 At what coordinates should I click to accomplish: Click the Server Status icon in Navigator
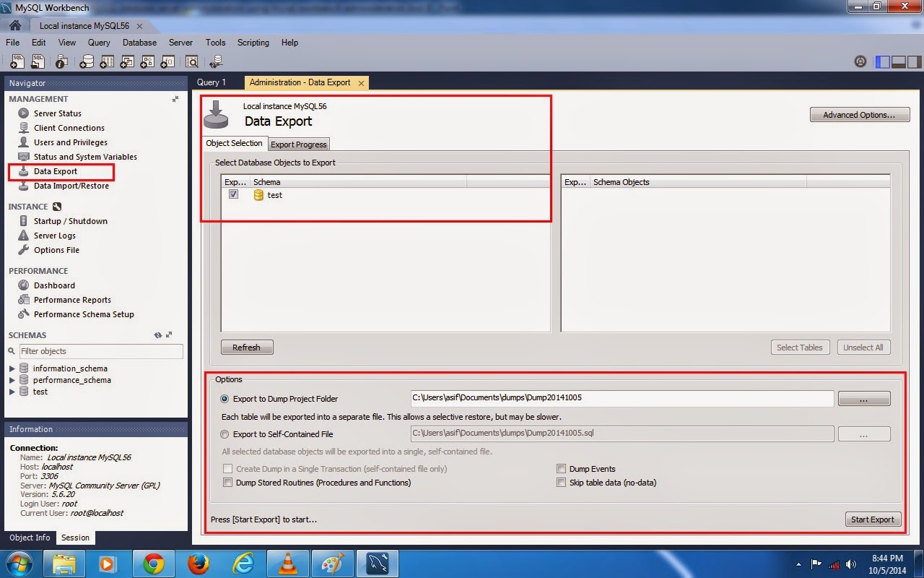pos(24,113)
